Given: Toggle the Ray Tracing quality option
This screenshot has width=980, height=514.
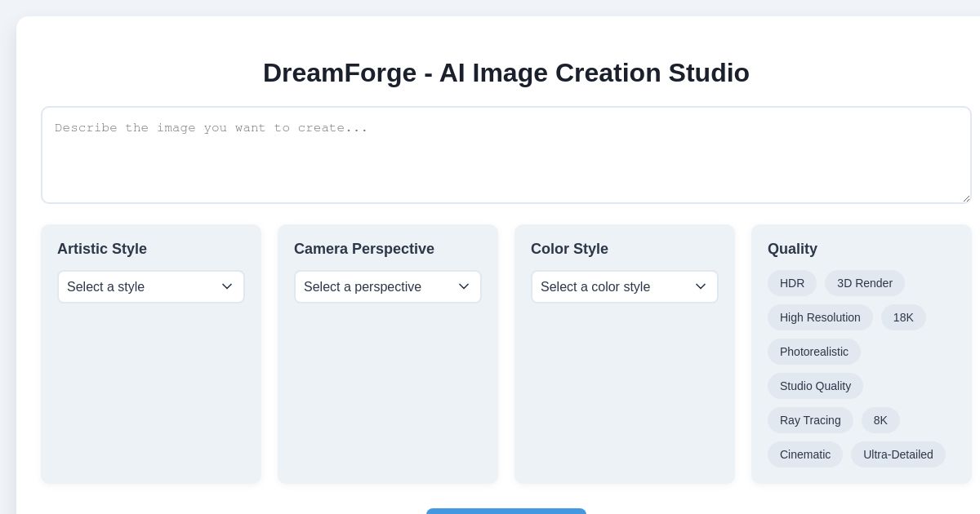Looking at the screenshot, I should click(x=809, y=420).
